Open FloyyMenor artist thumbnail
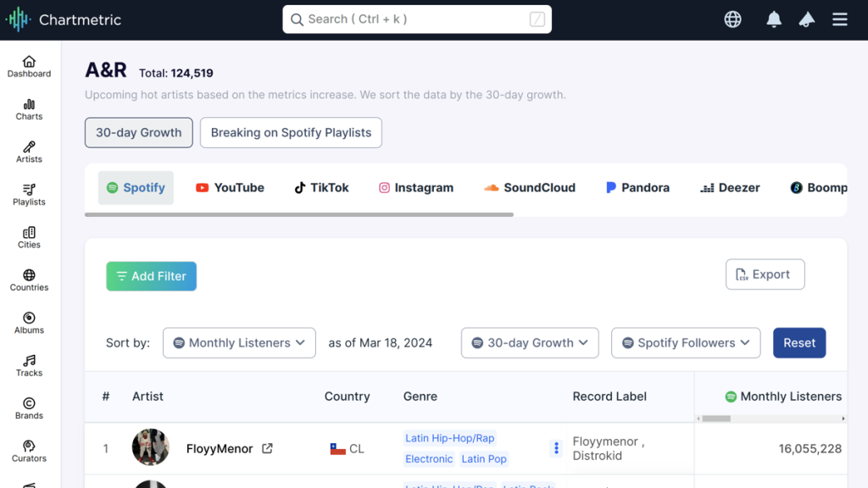 (x=151, y=447)
